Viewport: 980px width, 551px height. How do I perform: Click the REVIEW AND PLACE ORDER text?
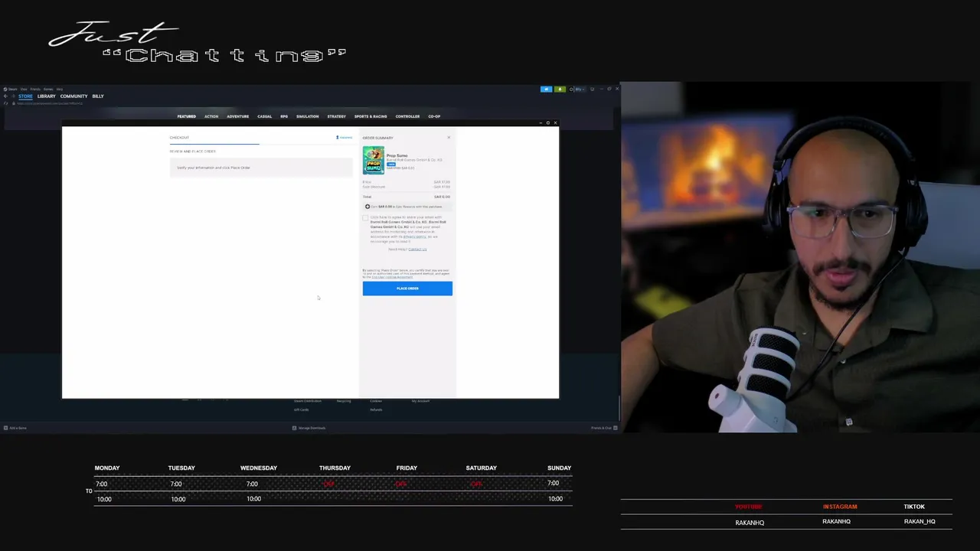pos(193,152)
